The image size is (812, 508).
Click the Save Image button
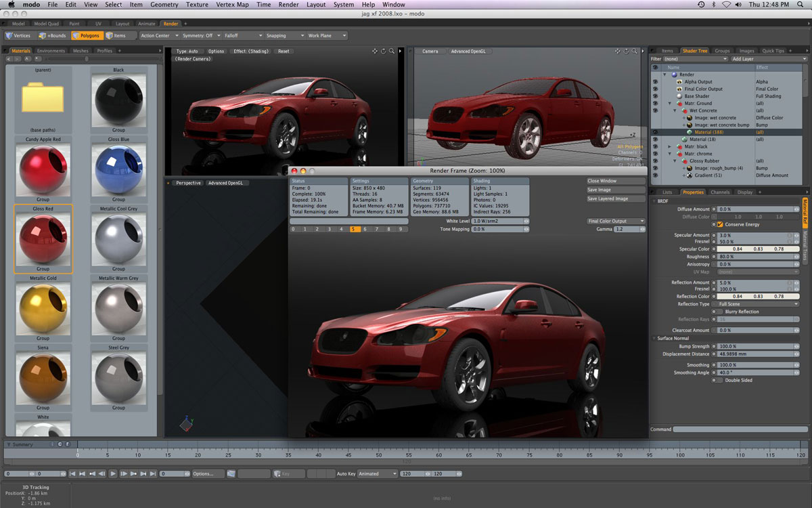[x=615, y=190]
